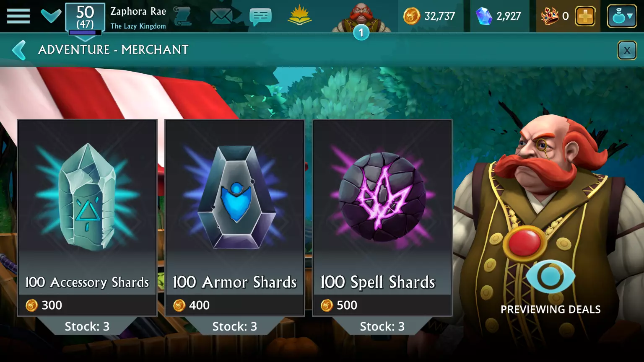Screen dimensions: 644x362
Task: Click the blue gem currency counter
Action: 499,16
